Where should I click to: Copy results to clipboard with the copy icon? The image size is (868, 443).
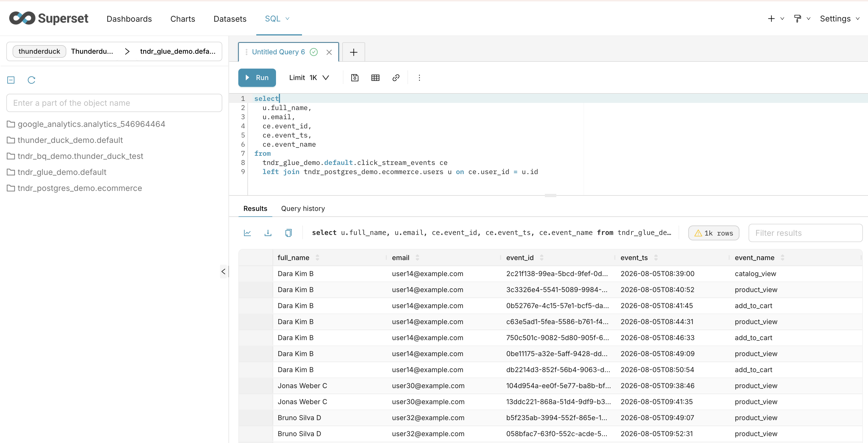coord(289,233)
